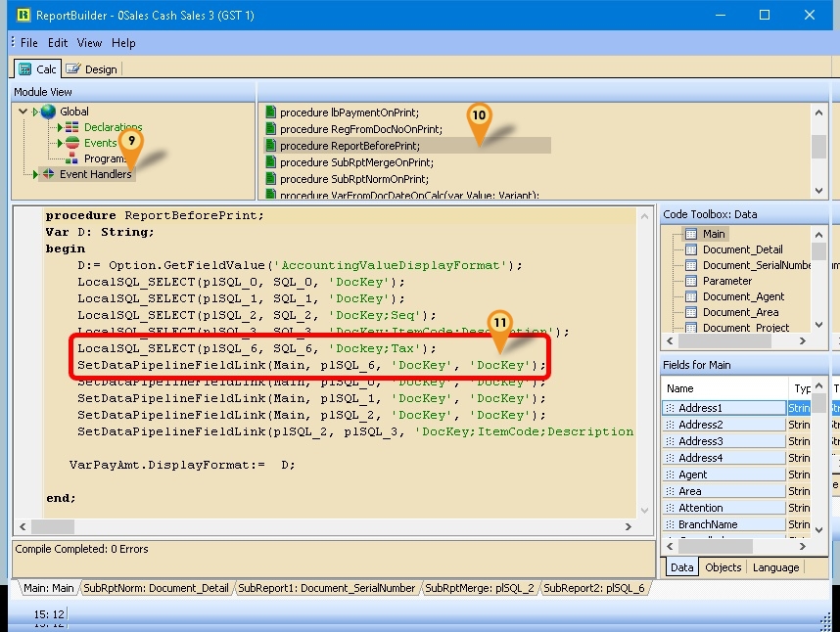
Task: Switch to the Design tab
Action: pyautogui.click(x=92, y=68)
